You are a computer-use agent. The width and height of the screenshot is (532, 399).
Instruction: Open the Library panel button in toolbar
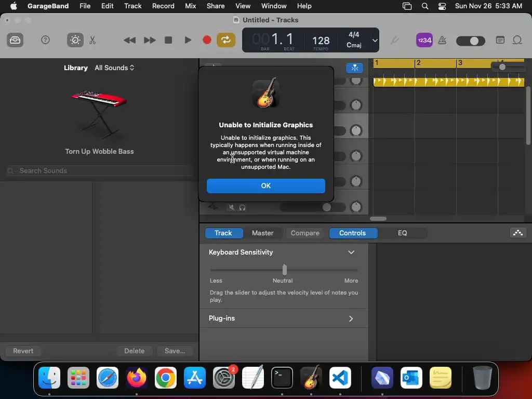pyautogui.click(x=15, y=40)
